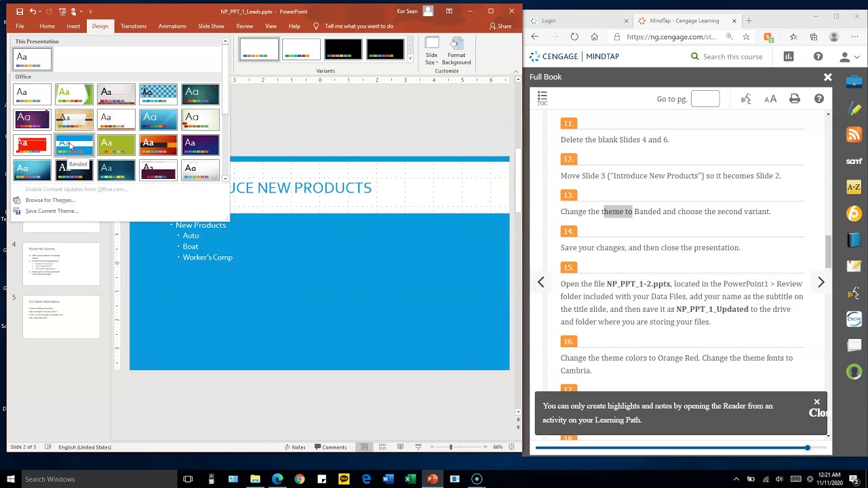Switch to the Insert ribbon tab
Viewport: 868px width, 488px height.
coord(73,26)
